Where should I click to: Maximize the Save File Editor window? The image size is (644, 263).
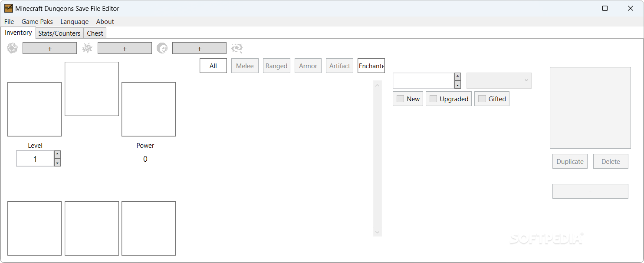(x=605, y=8)
